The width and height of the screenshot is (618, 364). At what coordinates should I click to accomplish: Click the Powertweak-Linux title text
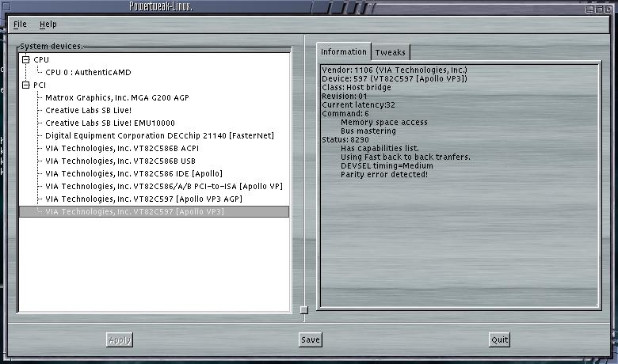coord(161,6)
